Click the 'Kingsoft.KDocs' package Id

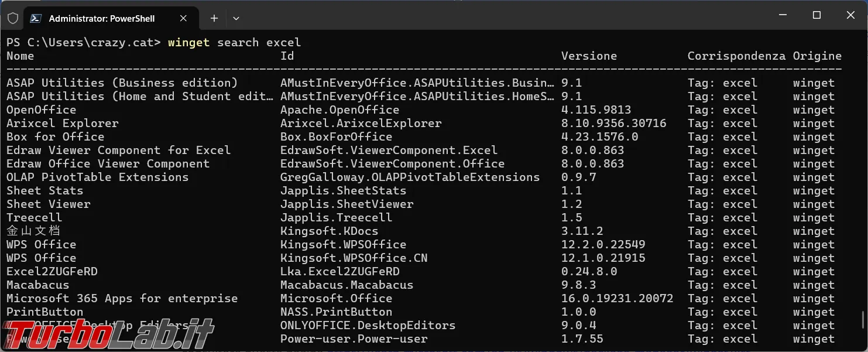(329, 231)
